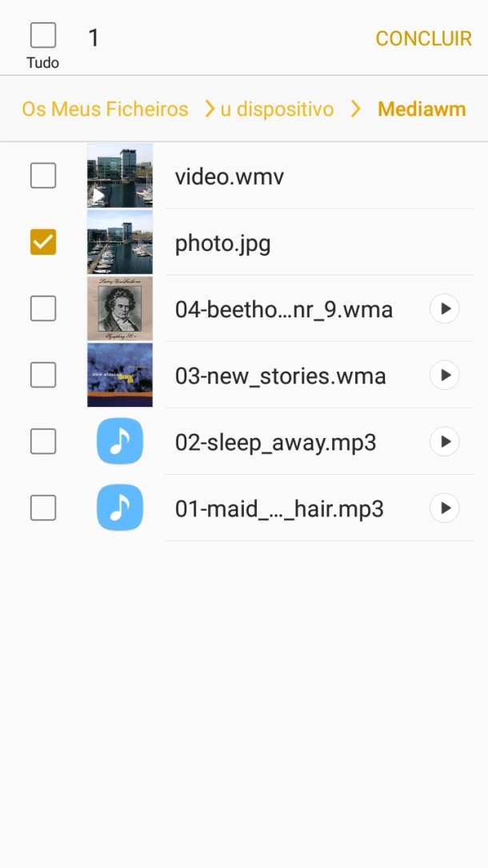Mark the 02-sleep_away.mp3 checkbox
This screenshot has width=488, height=868.
coord(43,441)
